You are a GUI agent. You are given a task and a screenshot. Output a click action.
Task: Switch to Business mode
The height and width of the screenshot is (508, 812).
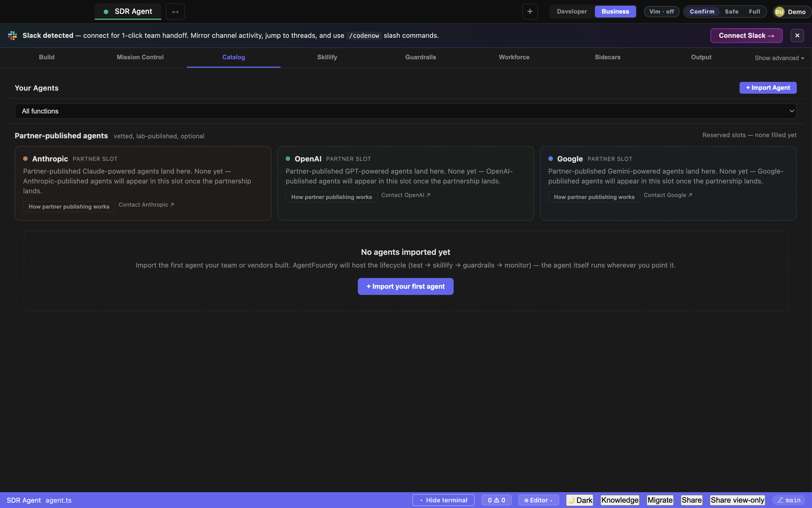click(615, 11)
